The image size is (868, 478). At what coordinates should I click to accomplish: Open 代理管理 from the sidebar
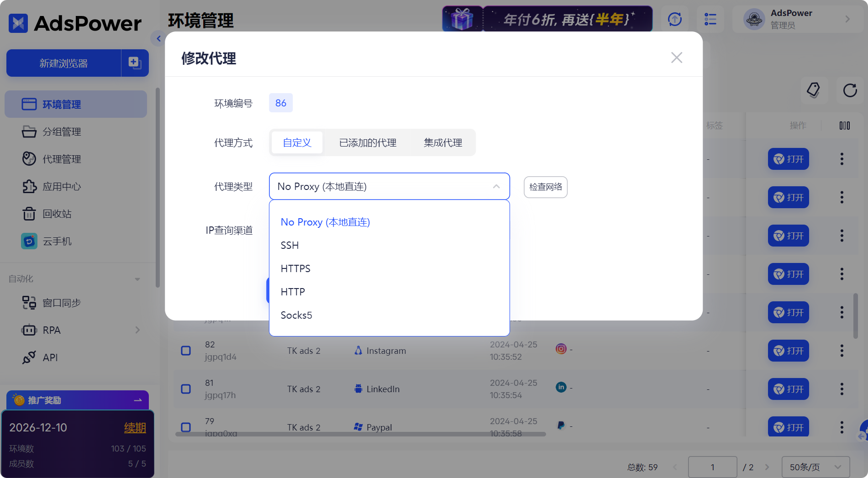point(61,159)
